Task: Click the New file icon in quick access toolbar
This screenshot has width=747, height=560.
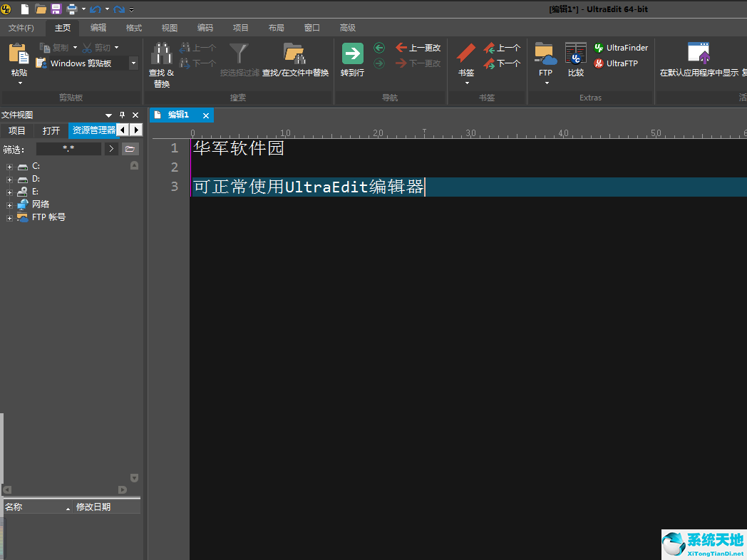Action: [24, 9]
